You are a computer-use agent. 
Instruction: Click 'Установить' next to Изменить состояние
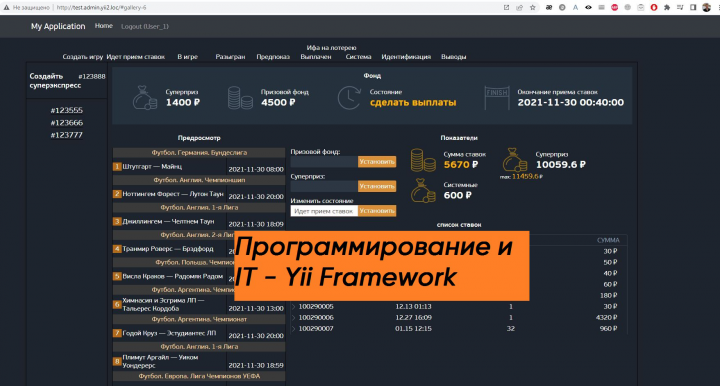(377, 211)
